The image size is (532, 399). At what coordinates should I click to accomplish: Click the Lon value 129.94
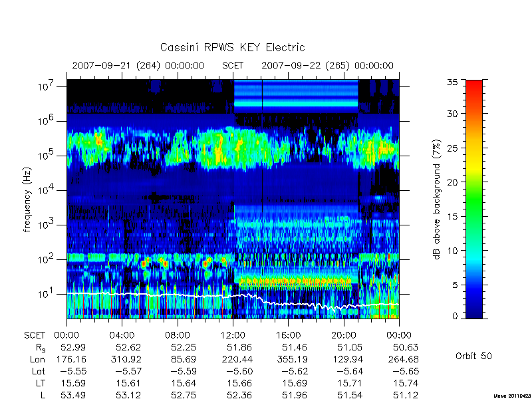pos(348,359)
